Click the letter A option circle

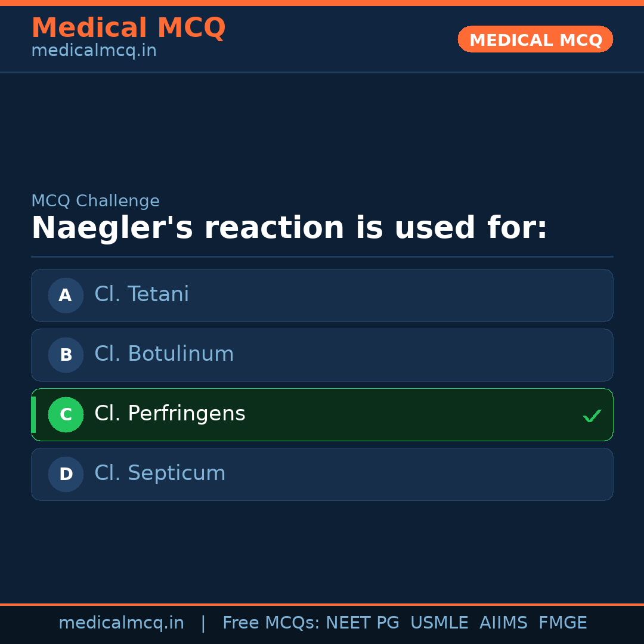pyautogui.click(x=66, y=295)
